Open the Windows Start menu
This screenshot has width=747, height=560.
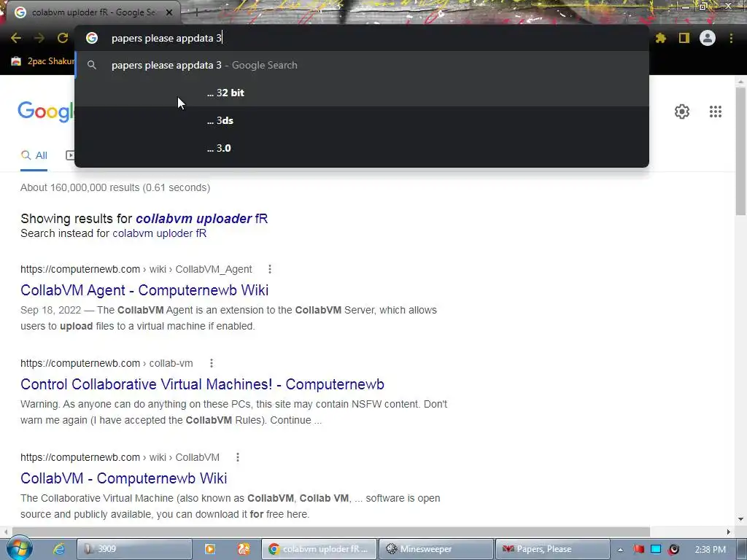(19, 549)
